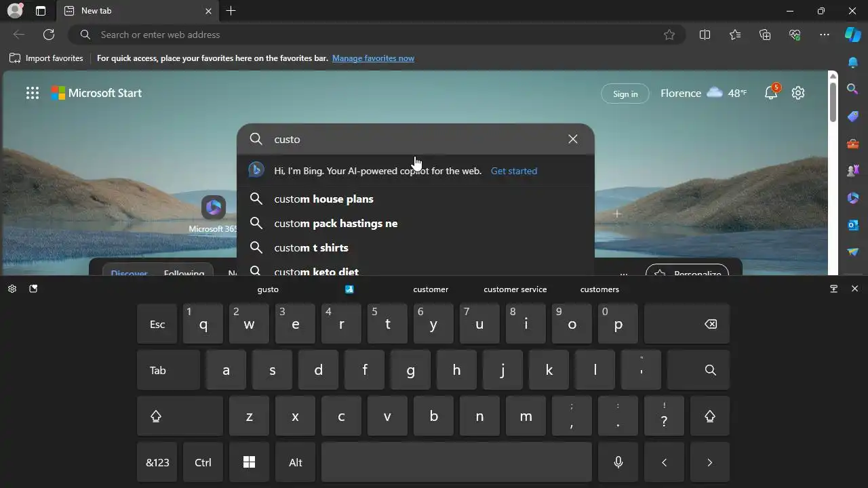Select the 'customer service' suggestion
This screenshot has width=868, height=488.
(x=515, y=289)
